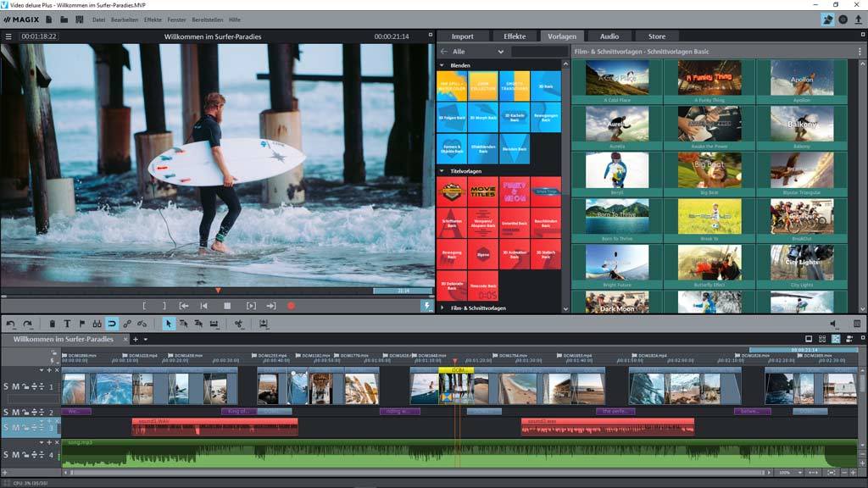Collapse the Blenden section
Viewport: 868px width, 488px height.
442,65
